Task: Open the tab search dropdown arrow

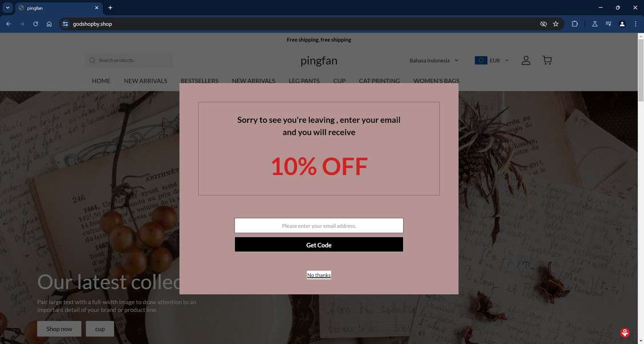Action: click(x=7, y=7)
